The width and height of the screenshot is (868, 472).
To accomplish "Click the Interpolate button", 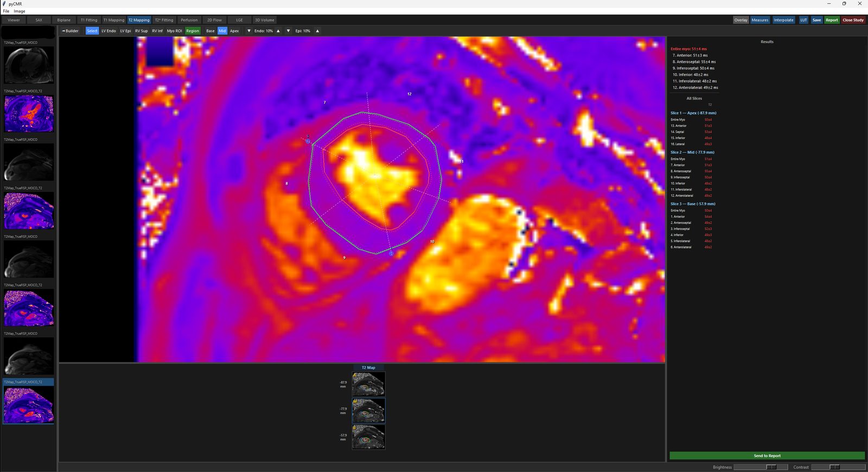I will click(x=783, y=20).
